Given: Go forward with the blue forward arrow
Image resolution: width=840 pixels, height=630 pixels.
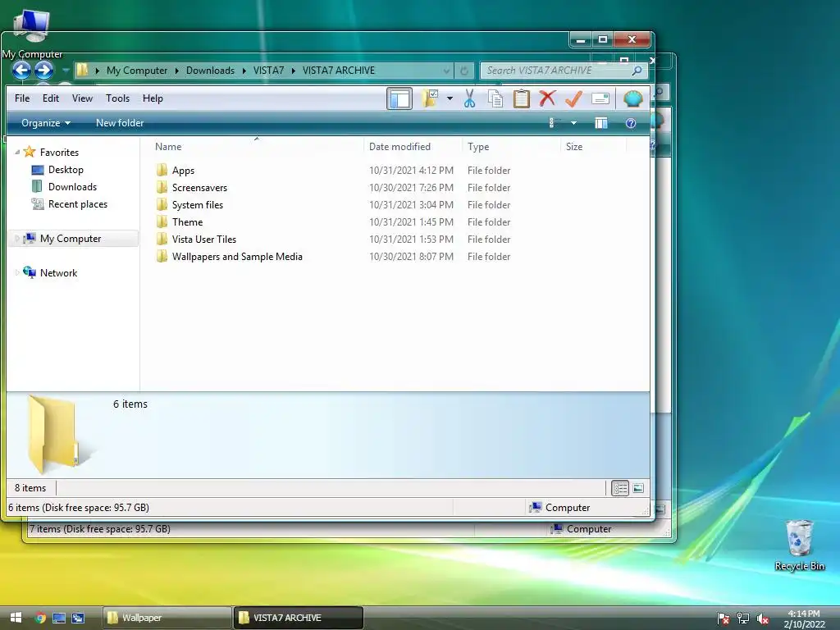Looking at the screenshot, I should (44, 71).
